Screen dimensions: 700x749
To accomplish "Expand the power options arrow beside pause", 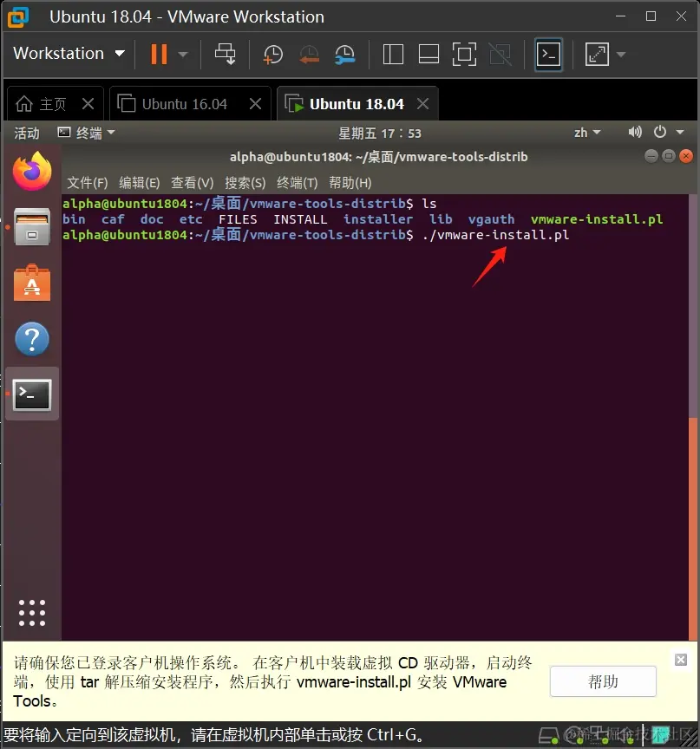I will click(183, 55).
